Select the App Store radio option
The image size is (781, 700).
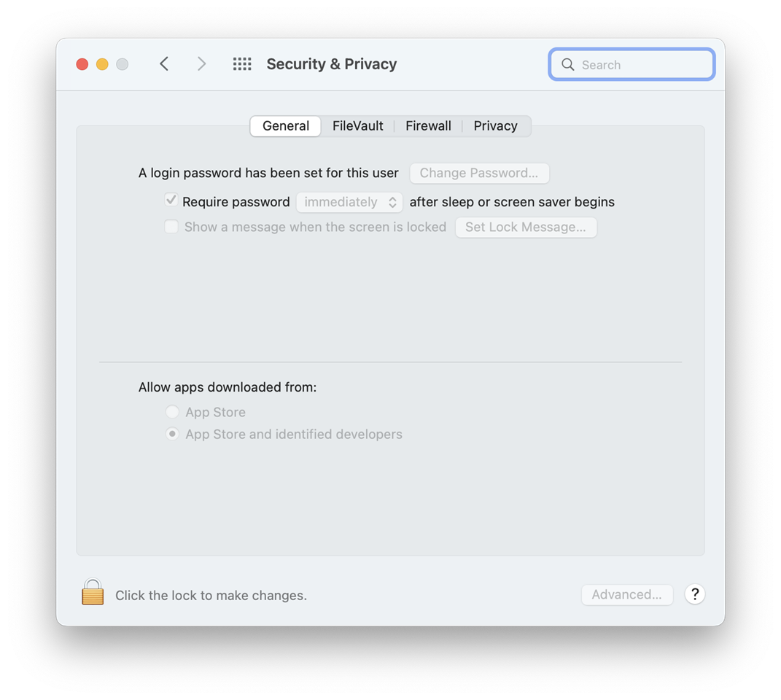tap(172, 412)
